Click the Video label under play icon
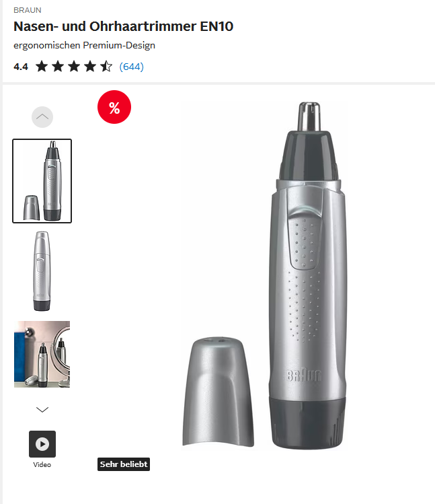The width and height of the screenshot is (435, 504). pos(42,464)
